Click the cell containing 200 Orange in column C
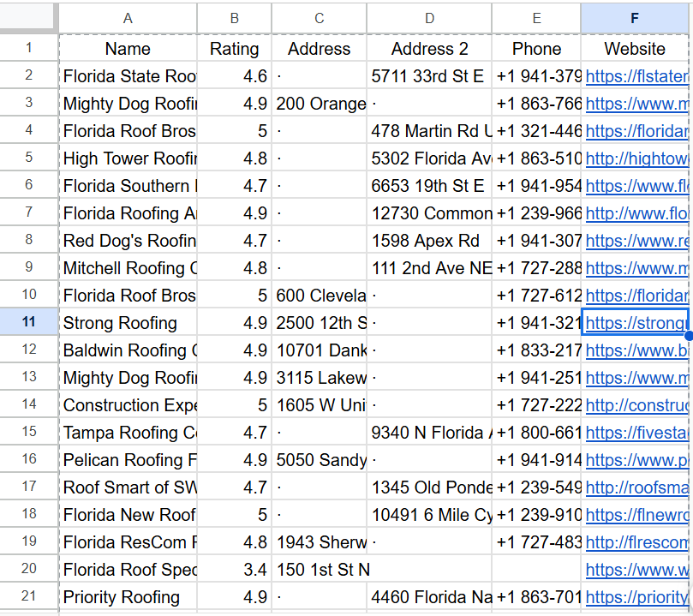 pyautogui.click(x=319, y=103)
